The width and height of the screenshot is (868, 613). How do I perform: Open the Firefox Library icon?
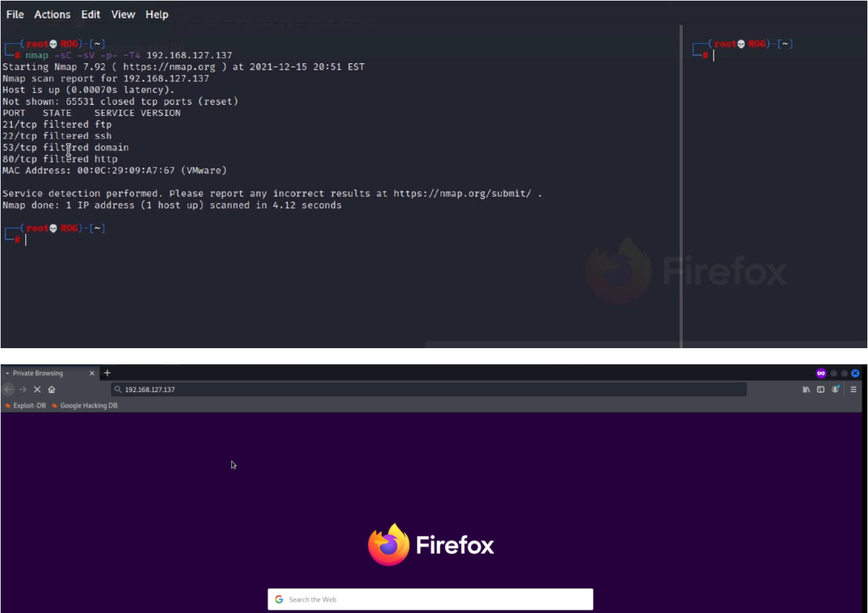point(807,390)
